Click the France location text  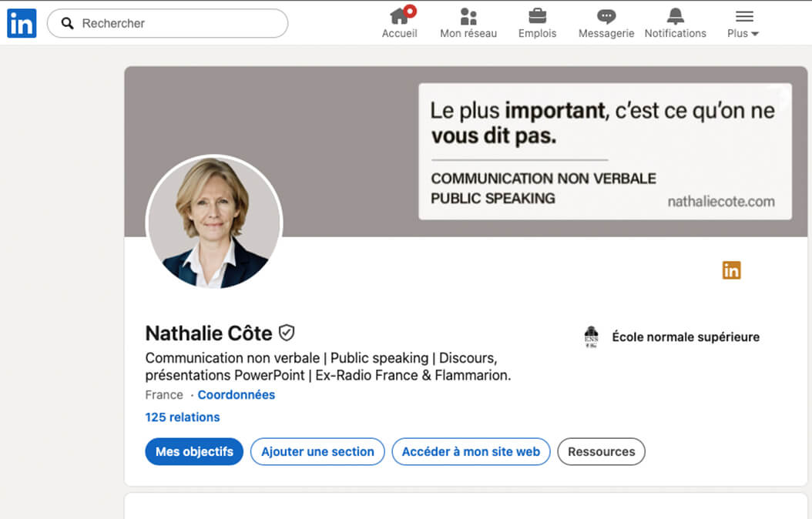tap(164, 395)
